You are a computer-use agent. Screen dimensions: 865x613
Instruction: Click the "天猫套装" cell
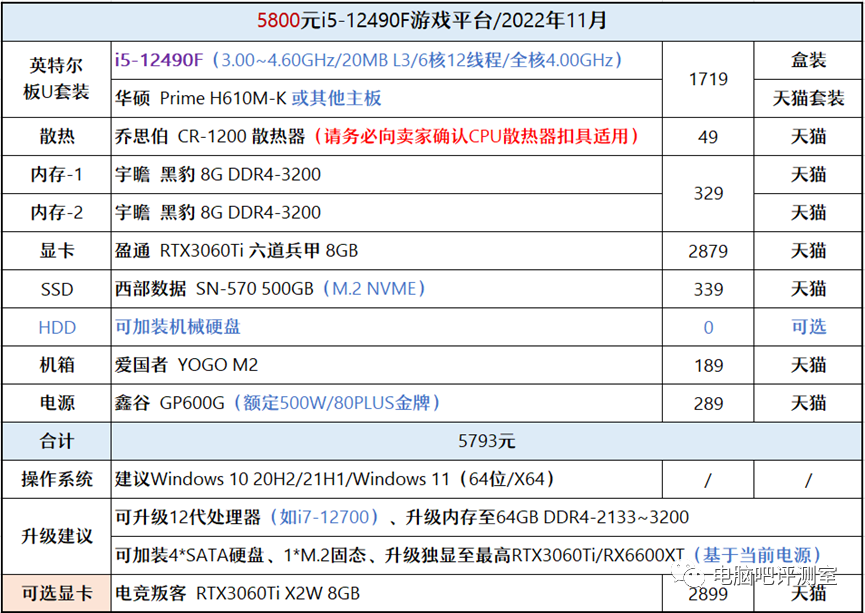click(x=808, y=98)
